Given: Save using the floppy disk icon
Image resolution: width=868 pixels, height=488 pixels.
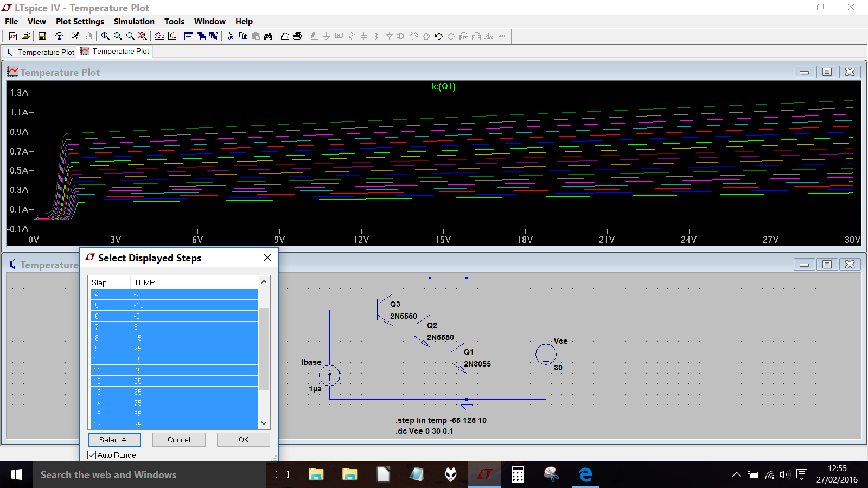Looking at the screenshot, I should click(42, 36).
